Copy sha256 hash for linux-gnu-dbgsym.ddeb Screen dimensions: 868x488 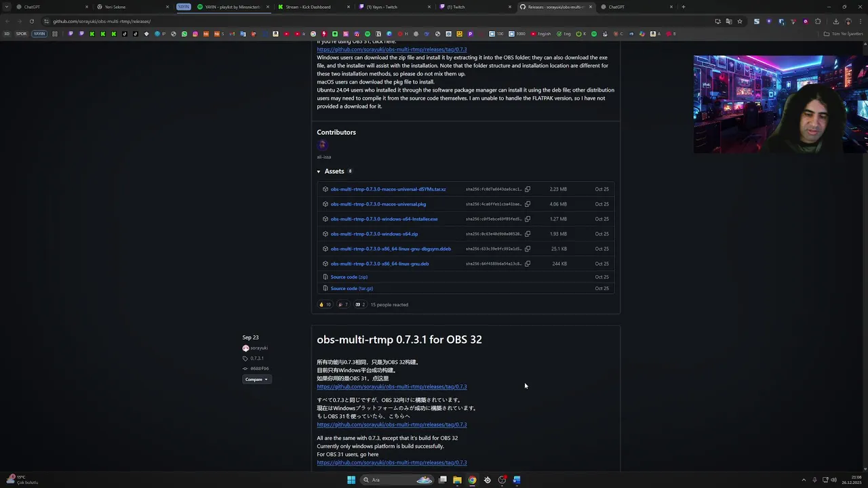528,249
